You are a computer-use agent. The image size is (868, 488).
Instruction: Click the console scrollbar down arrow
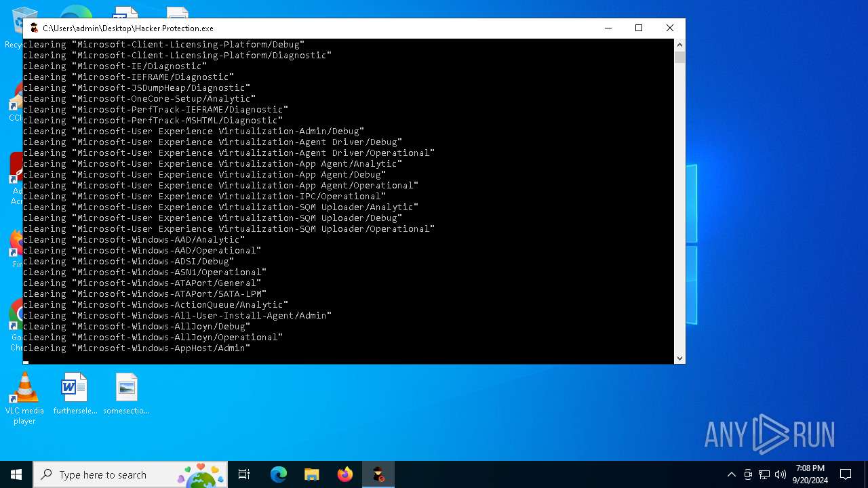point(679,358)
